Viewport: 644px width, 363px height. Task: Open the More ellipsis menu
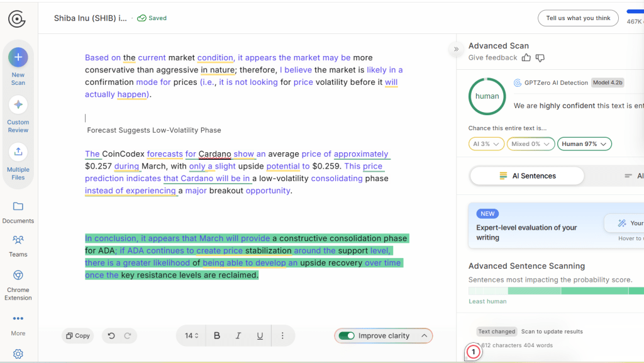[18, 318]
